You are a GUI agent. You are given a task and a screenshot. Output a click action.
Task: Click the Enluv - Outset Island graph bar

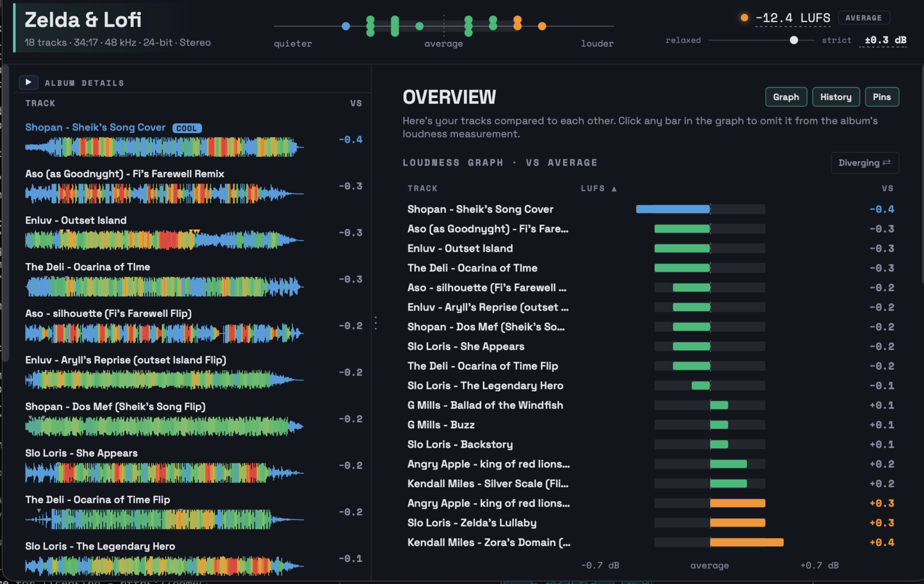682,248
